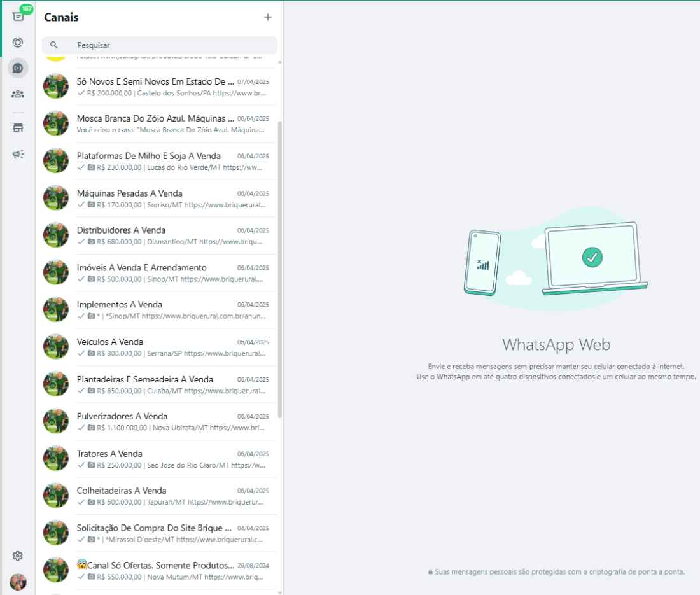Click the WhatsApp Web heading
This screenshot has width=700, height=595.
coord(556,345)
